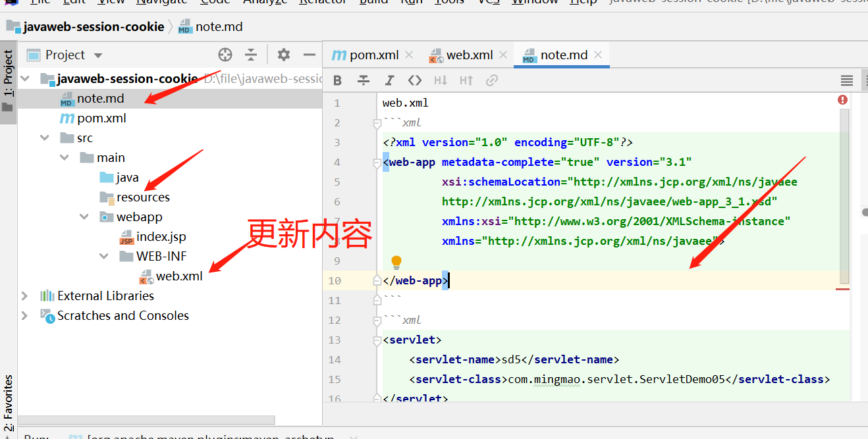Close the pom.xml editor tab
868x439 pixels.
[x=409, y=55]
